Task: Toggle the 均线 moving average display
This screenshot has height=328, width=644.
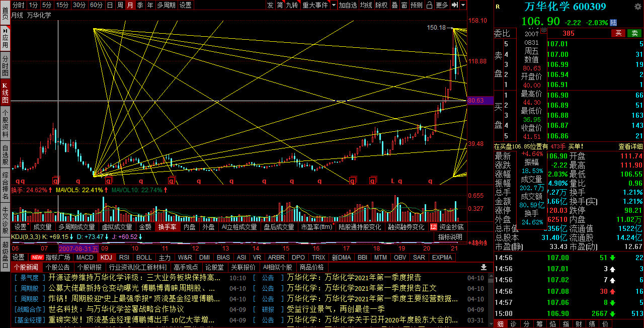Action: coord(366,5)
